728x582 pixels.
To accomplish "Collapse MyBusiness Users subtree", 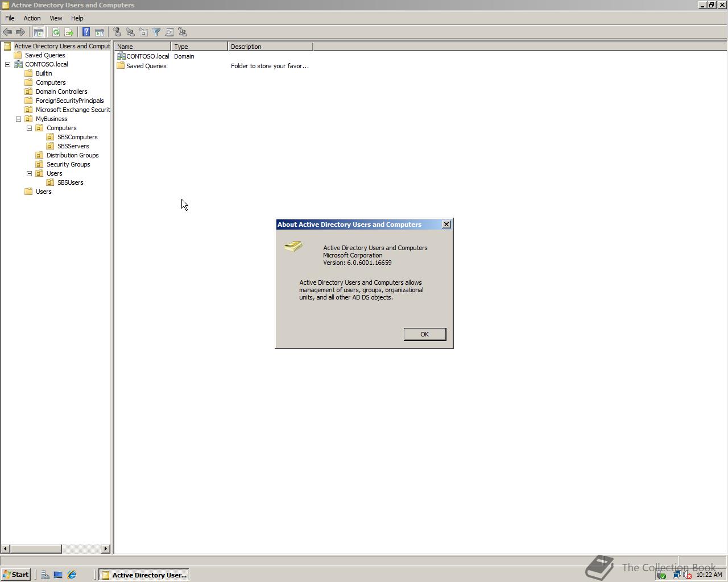I will [x=30, y=173].
